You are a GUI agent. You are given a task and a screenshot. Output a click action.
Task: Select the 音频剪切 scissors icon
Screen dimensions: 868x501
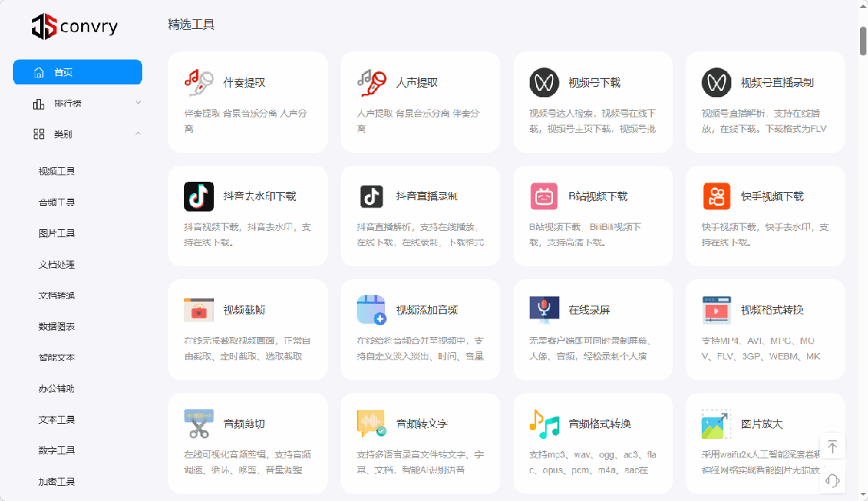click(x=198, y=422)
